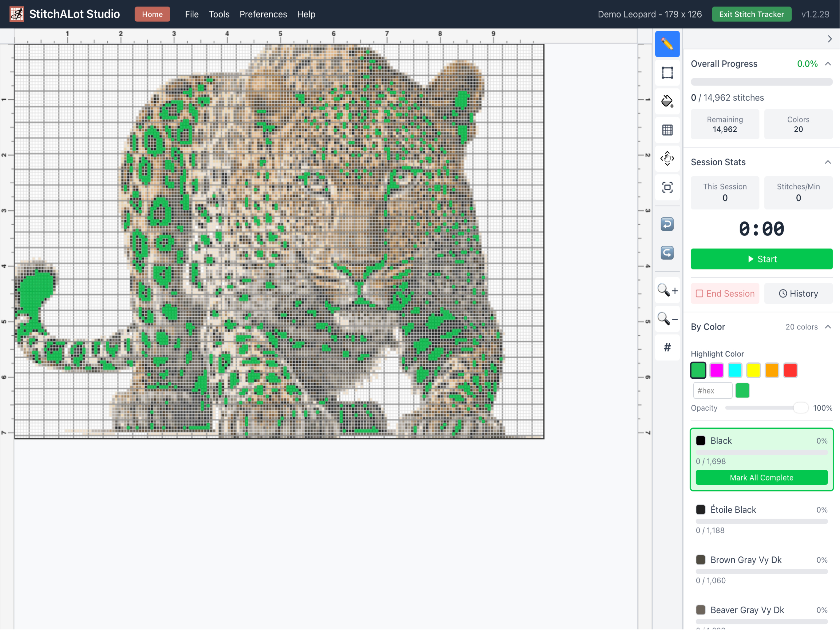Click the Remaining 14,962 stat card

click(725, 124)
